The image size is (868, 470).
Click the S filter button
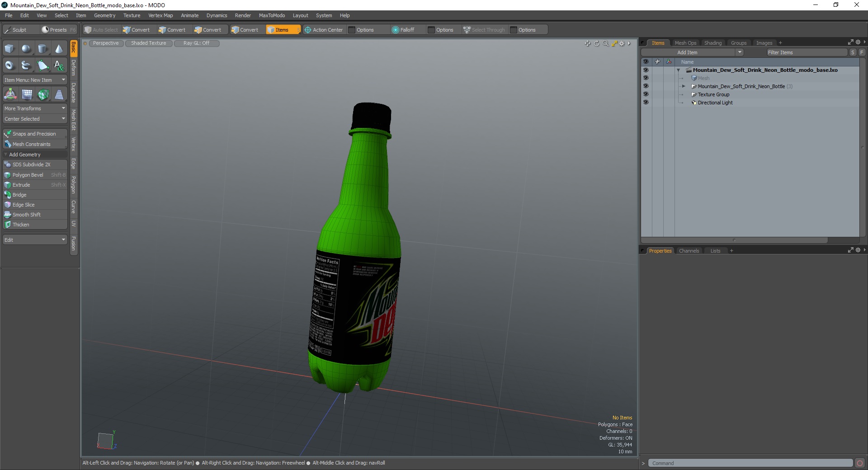pos(853,52)
